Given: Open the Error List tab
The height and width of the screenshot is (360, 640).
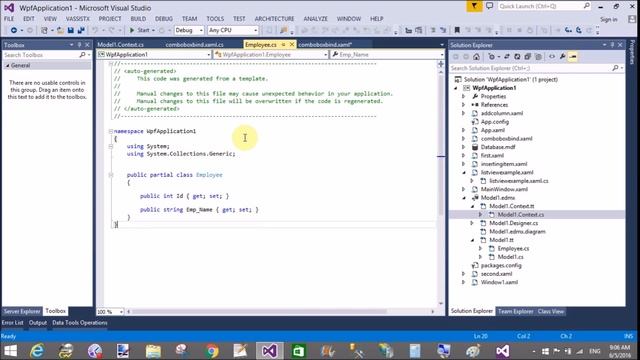Looking at the screenshot, I should [13, 322].
